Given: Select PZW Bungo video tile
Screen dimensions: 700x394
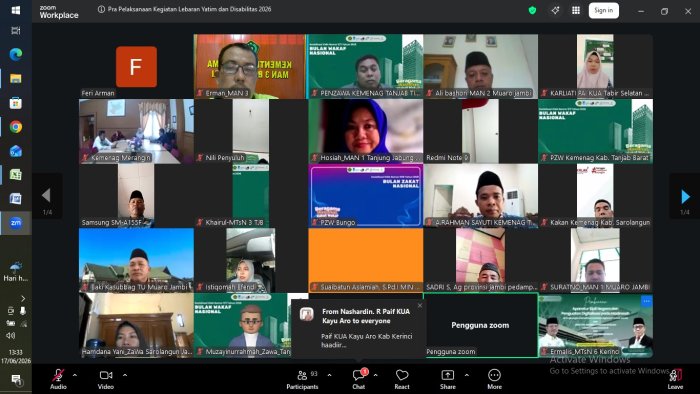Looking at the screenshot, I should tap(366, 196).
